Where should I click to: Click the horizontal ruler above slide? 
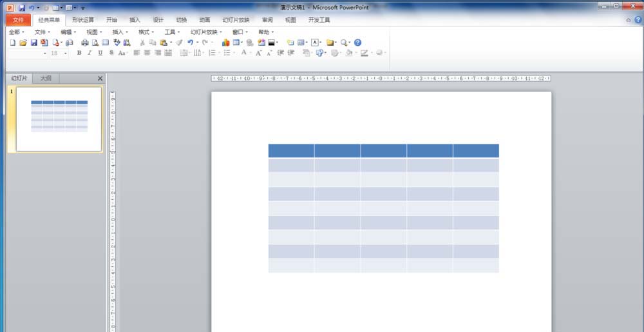pos(381,78)
